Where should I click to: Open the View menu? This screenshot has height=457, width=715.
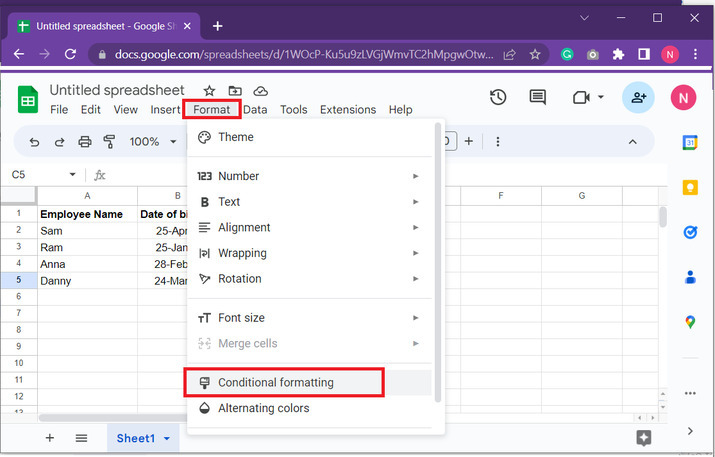coord(125,110)
